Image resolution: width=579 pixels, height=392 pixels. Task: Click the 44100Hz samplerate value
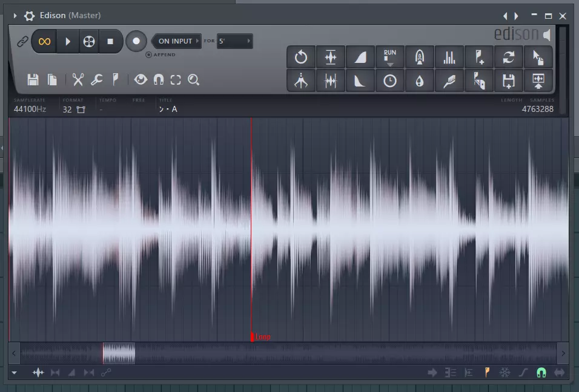pos(30,109)
